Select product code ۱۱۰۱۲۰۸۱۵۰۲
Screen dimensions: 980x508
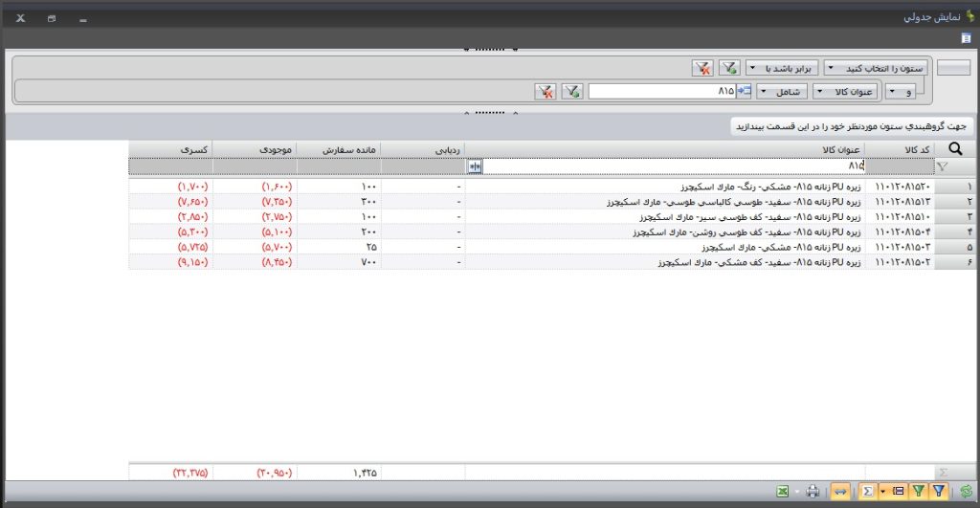902,262
